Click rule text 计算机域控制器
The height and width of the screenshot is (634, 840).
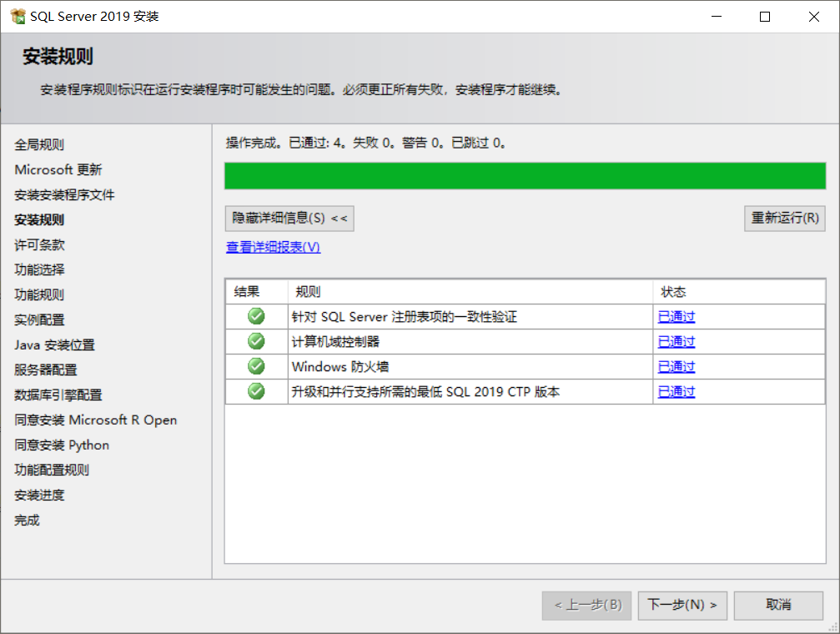(x=335, y=341)
